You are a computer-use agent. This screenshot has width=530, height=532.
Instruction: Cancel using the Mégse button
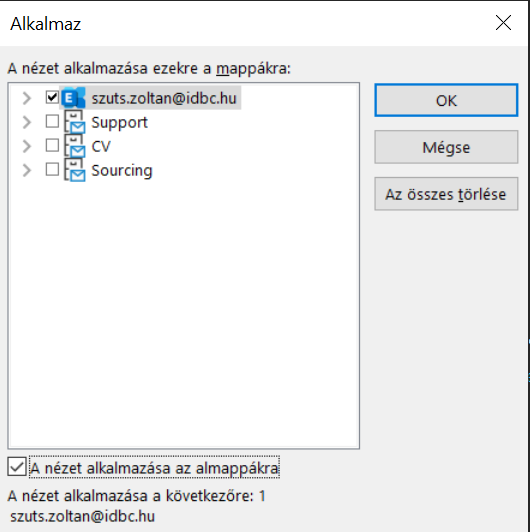tap(446, 147)
